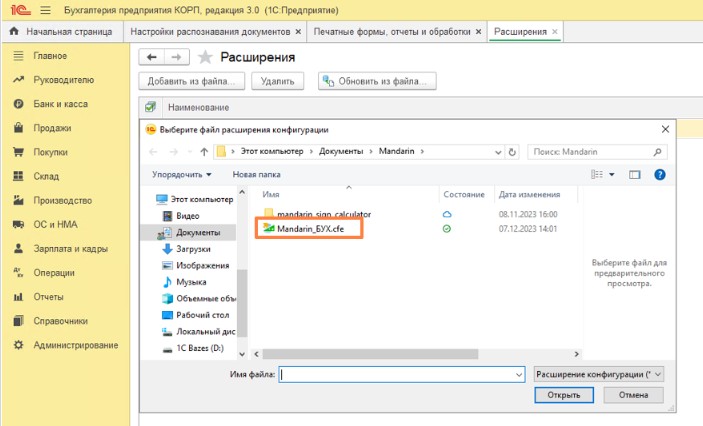Click the Операции sidebar icon

point(18,272)
